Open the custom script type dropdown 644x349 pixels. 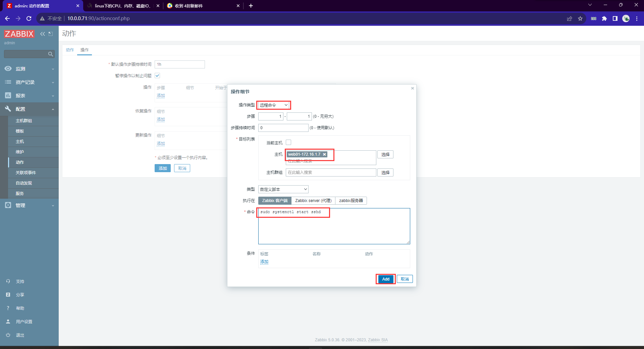pyautogui.click(x=283, y=189)
